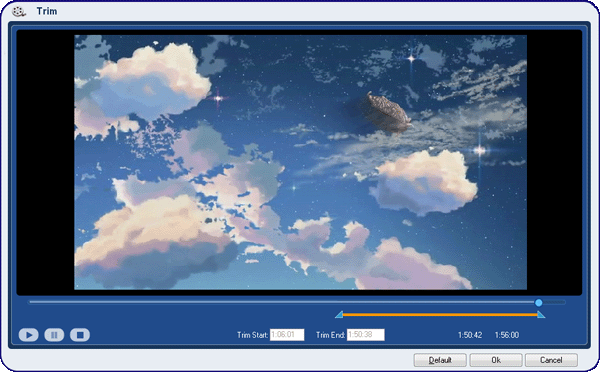The image size is (600, 372).
Task: Click the Default button
Action: [440, 360]
